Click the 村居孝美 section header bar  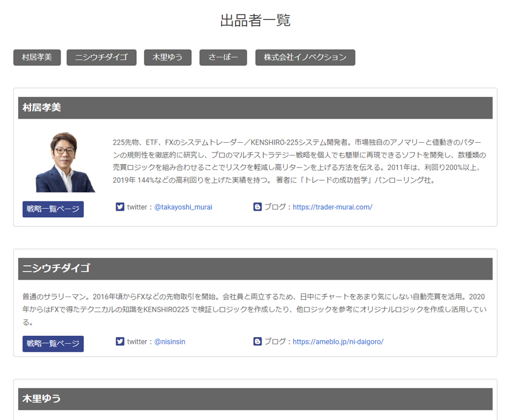pyautogui.click(x=255, y=108)
